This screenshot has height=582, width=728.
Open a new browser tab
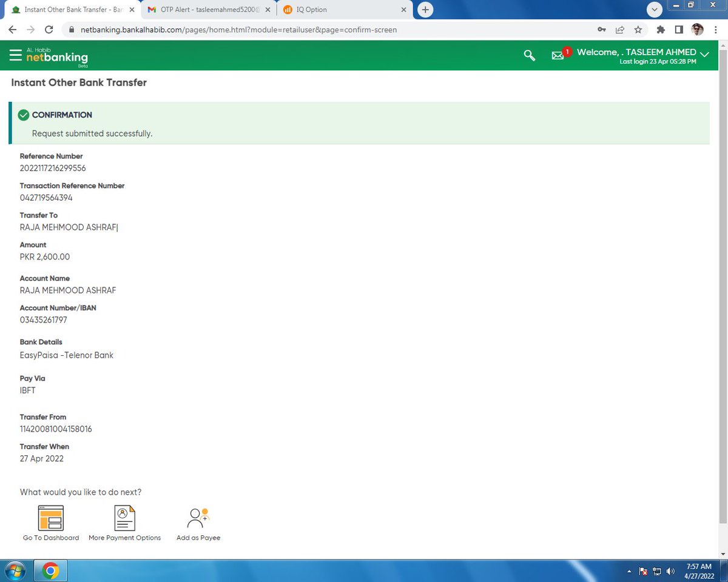pyautogui.click(x=426, y=10)
